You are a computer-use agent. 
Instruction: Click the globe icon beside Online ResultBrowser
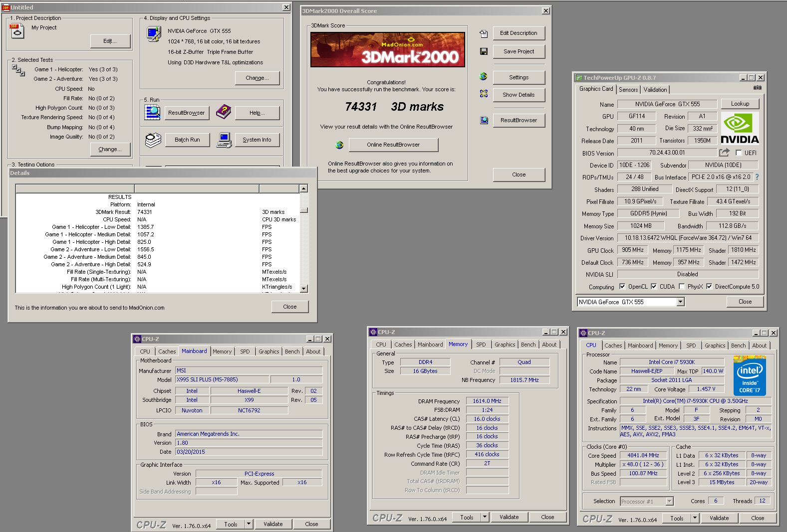[x=339, y=145]
